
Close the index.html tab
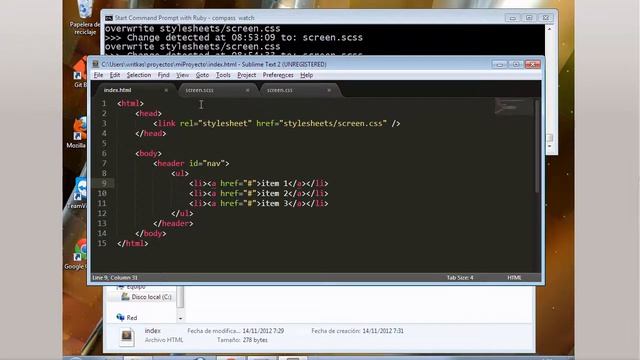[166, 90]
